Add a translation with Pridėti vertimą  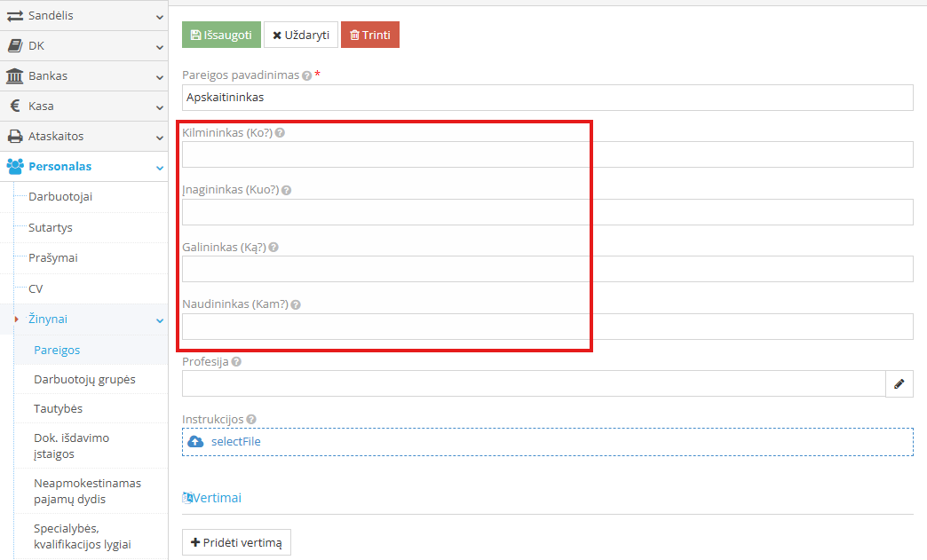(x=236, y=542)
